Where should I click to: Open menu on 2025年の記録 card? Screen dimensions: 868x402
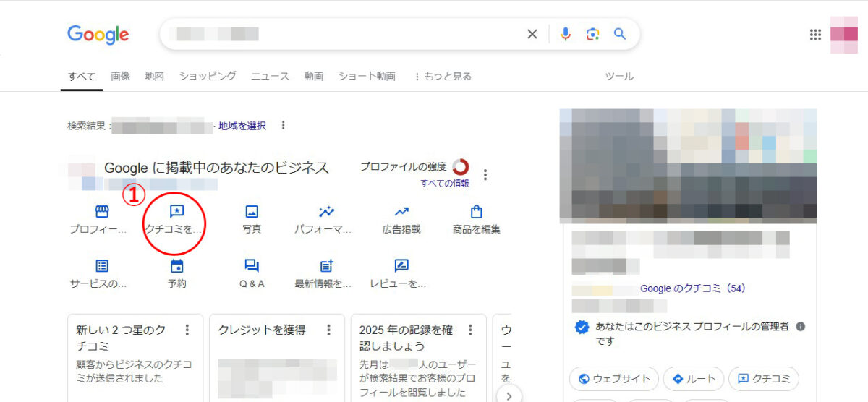(x=470, y=330)
